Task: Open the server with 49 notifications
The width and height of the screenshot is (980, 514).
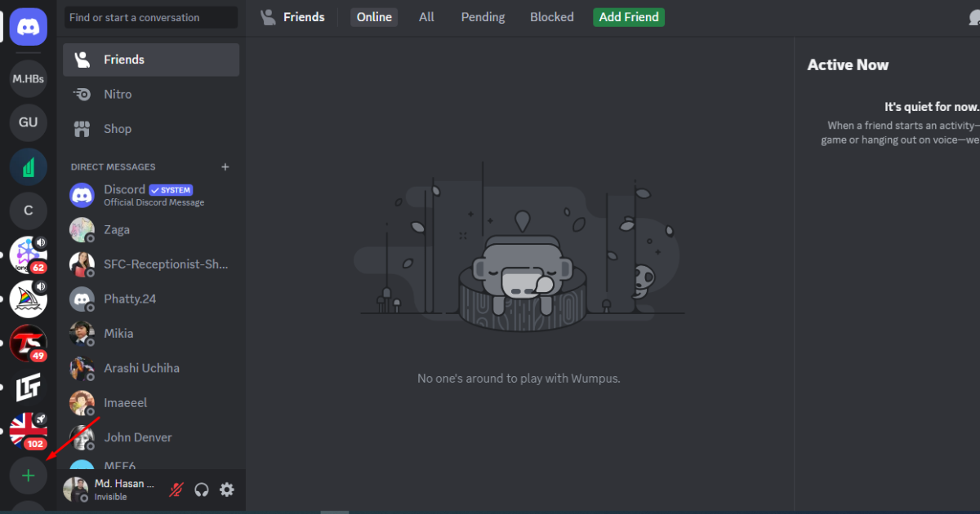Action: [x=29, y=343]
